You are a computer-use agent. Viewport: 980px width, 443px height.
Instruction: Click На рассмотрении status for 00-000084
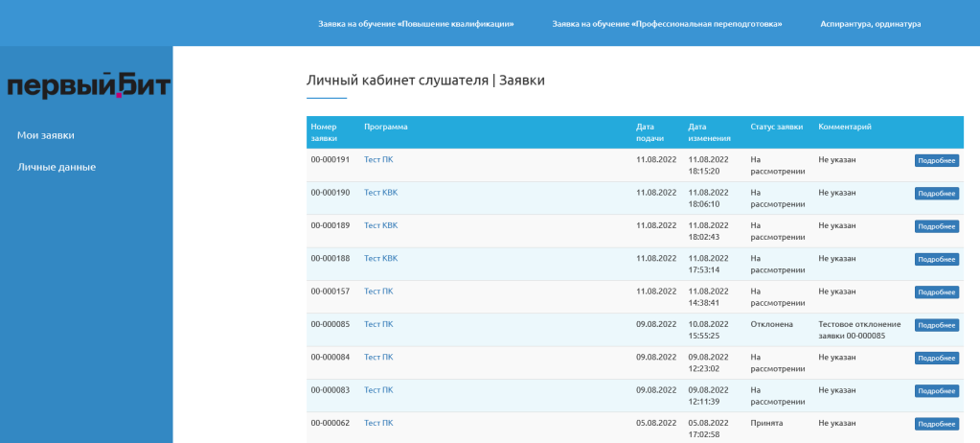tap(778, 362)
